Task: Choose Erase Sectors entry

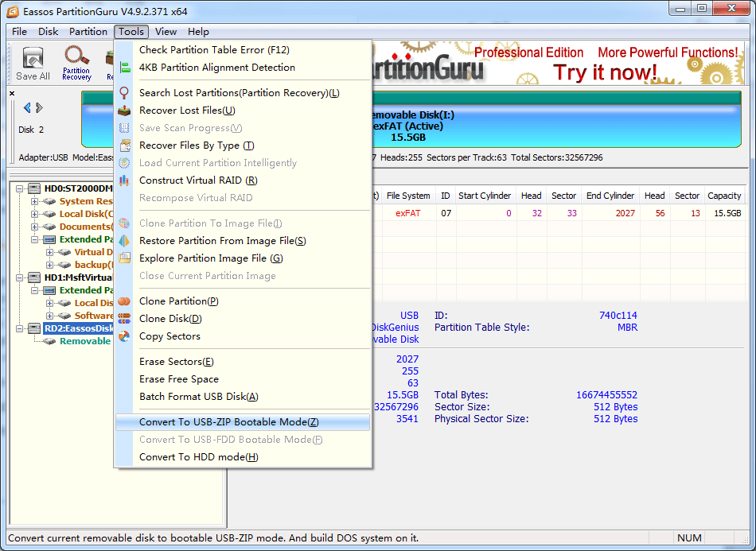Action: 243,362
